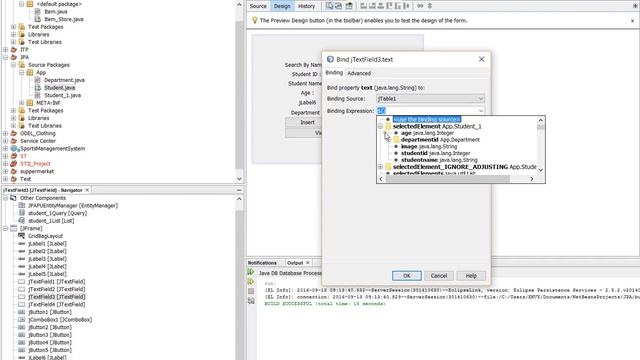
Task: Choose studentid java.lang.Integer property
Action: pos(436,153)
